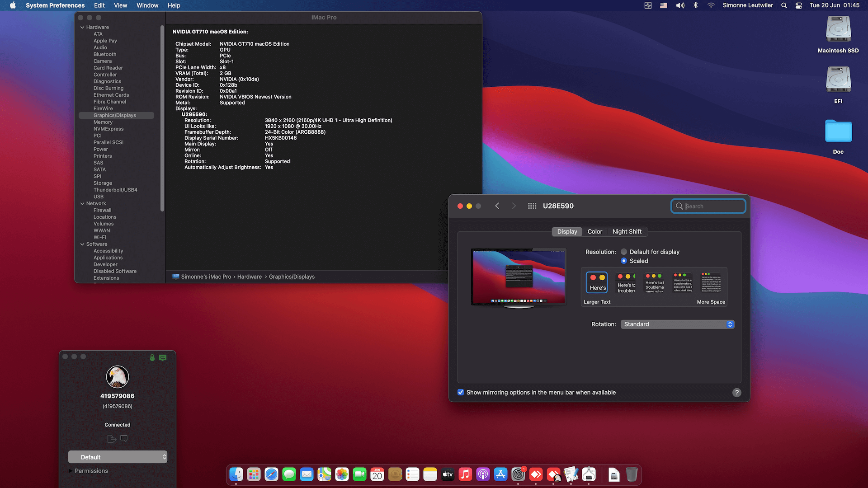This screenshot has height=488, width=868.
Task: Click the Search field in display preferences
Action: pyautogui.click(x=708, y=206)
